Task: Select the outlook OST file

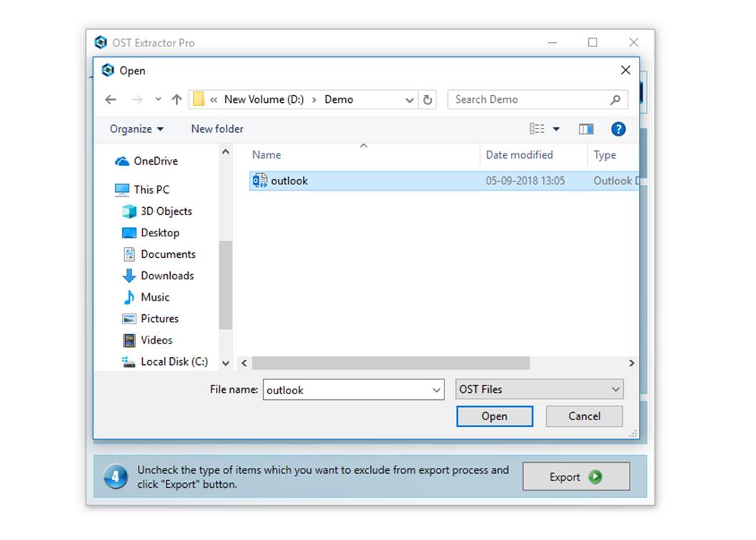Action: 289,181
